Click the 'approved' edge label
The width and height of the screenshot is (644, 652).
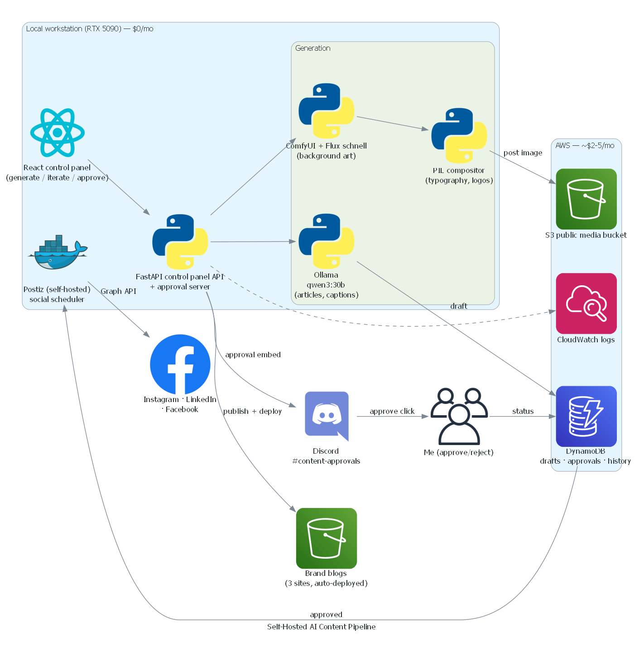326,614
